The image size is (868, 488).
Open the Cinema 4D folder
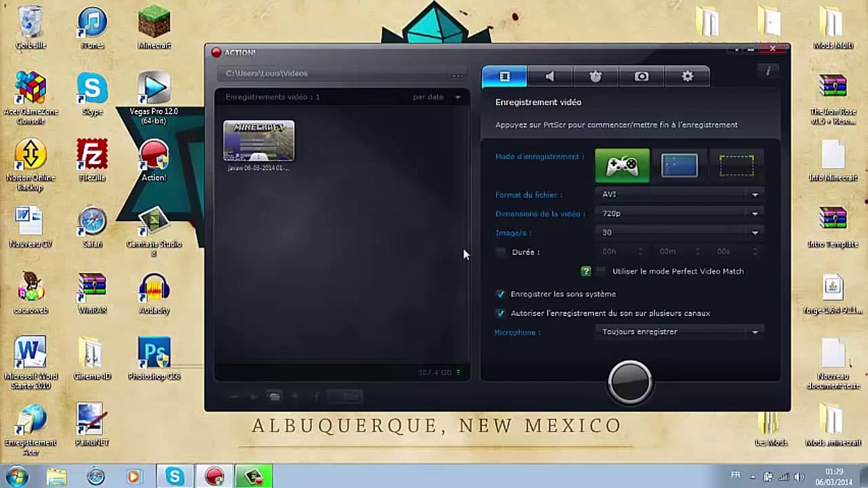coord(92,360)
